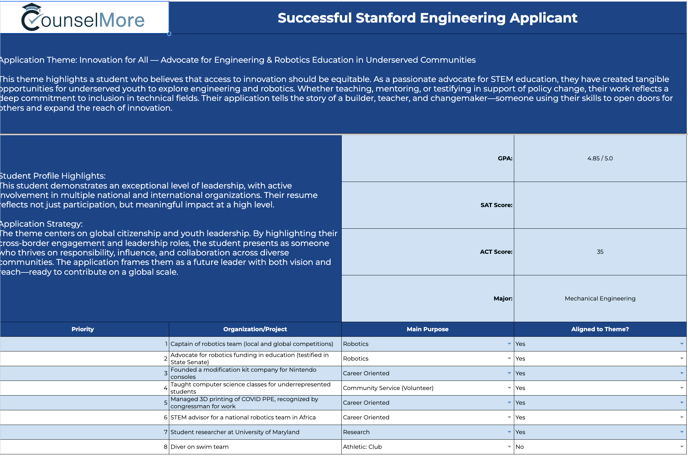Select 'Athletic: Club' purpose cell
This screenshot has height=456, width=688.
427,447
